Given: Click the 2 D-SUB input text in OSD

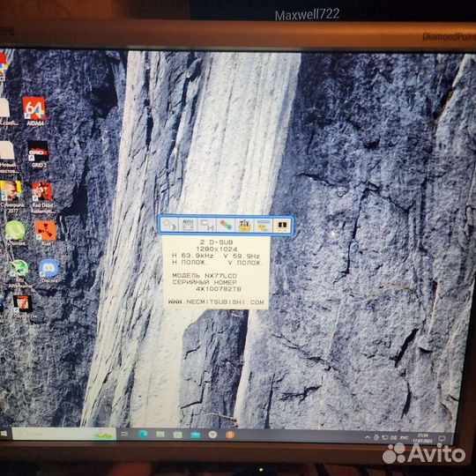Looking at the screenshot, I should (x=217, y=242).
